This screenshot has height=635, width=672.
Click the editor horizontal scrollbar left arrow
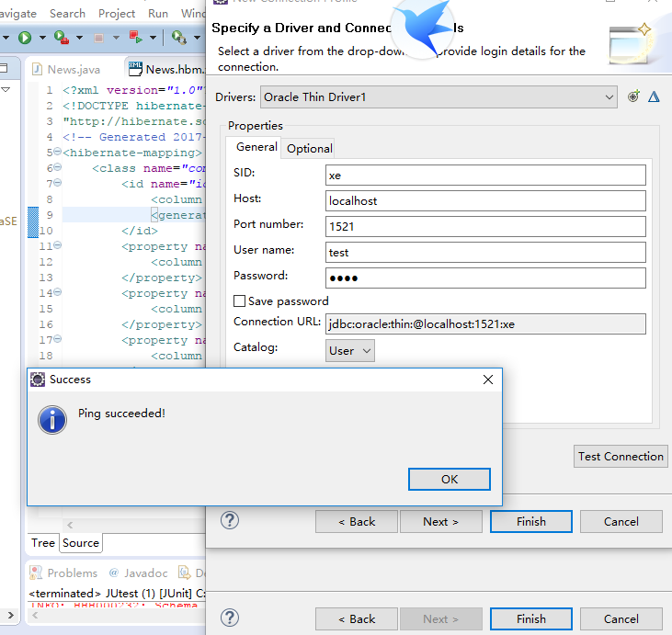pyautogui.click(x=70, y=525)
